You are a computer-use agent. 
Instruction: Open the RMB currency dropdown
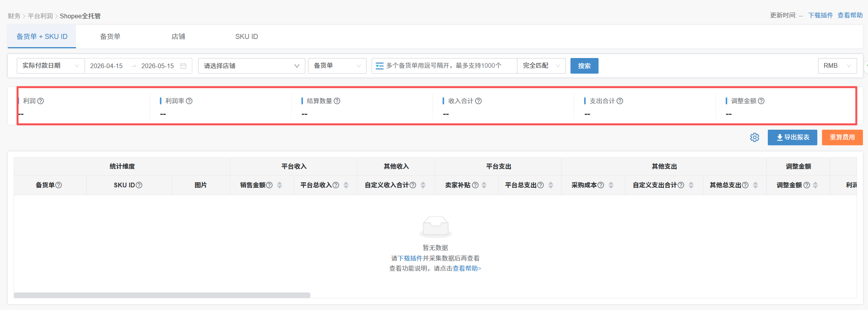[837, 66]
